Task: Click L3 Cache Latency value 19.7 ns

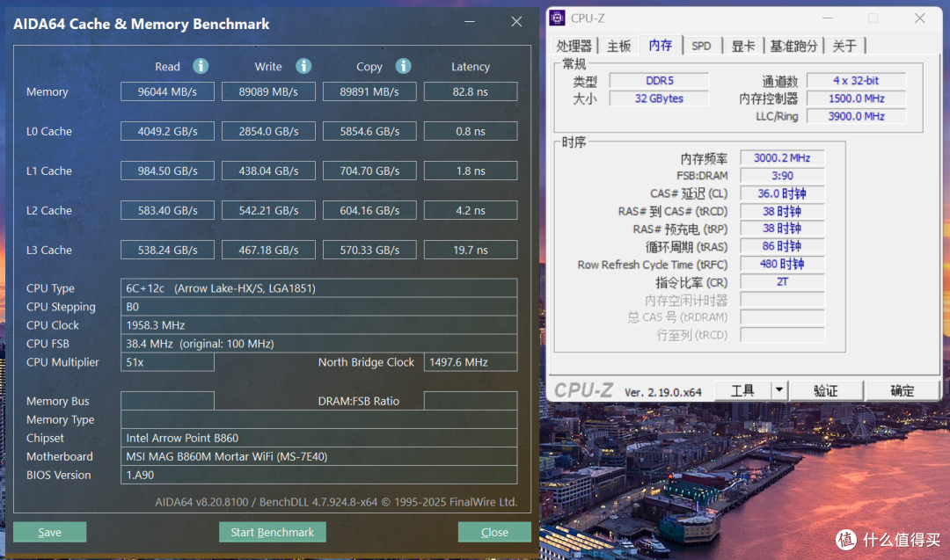Action: click(471, 250)
